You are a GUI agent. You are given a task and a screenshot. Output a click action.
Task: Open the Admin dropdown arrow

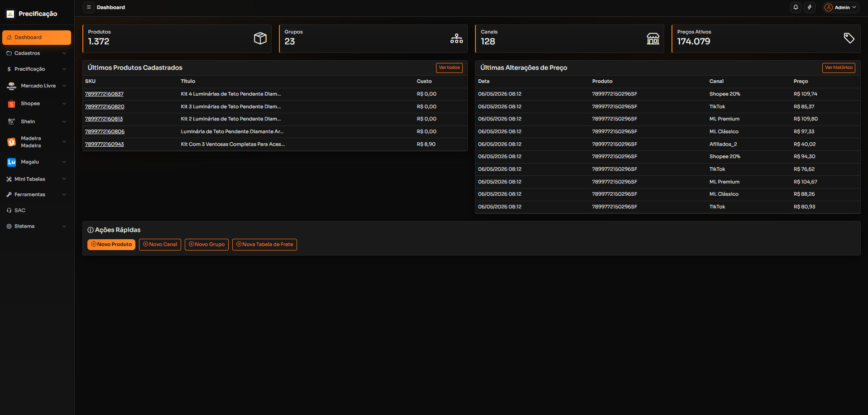[854, 7]
